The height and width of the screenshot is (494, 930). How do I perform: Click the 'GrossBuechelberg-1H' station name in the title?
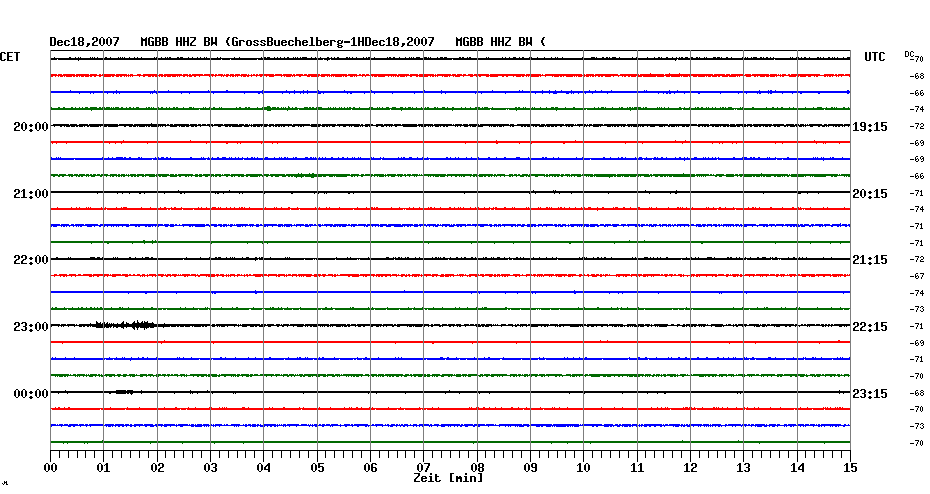[297, 42]
